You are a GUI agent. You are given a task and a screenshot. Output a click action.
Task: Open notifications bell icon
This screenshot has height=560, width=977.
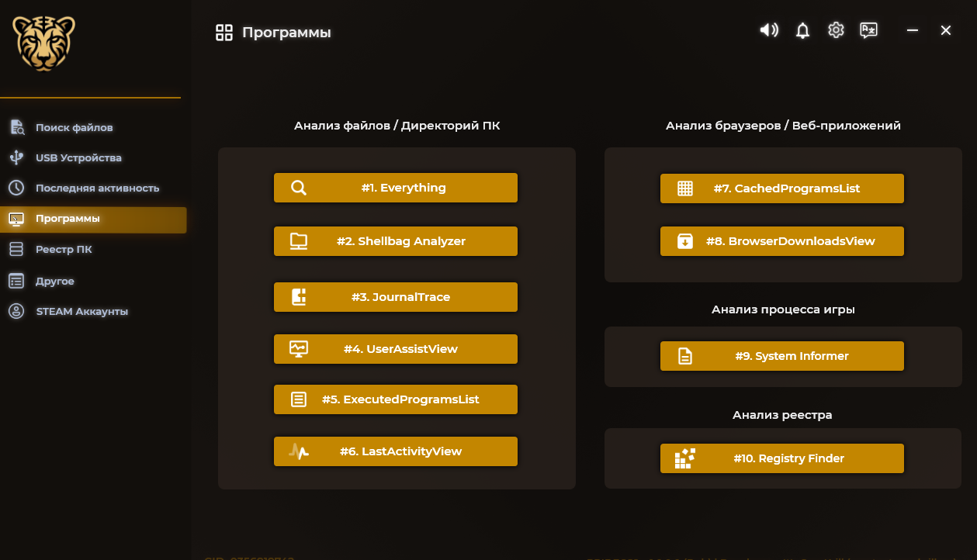coord(803,30)
